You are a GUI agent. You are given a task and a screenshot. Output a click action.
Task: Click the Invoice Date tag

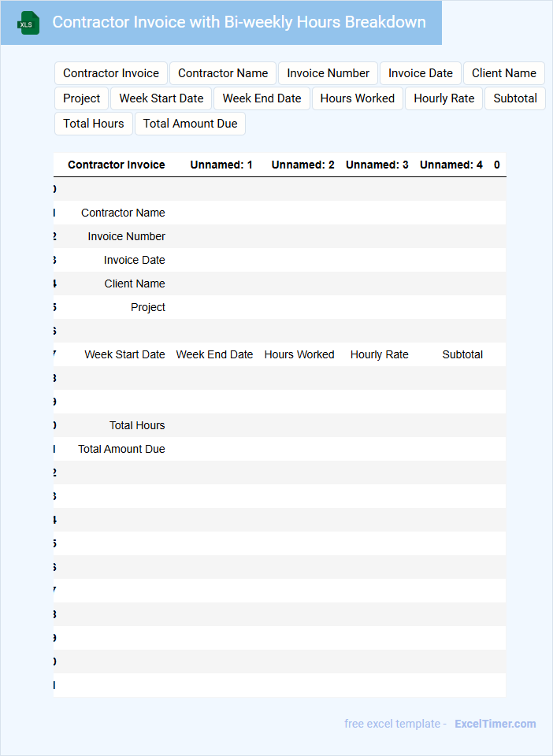[x=421, y=73]
